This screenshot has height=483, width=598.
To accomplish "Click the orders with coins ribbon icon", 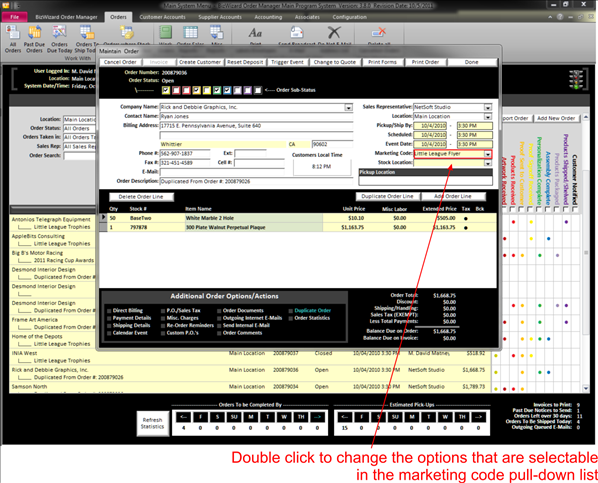I will (x=127, y=33).
